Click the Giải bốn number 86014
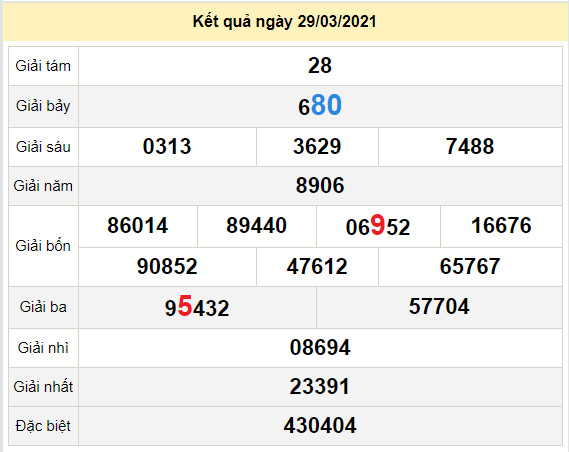This screenshot has height=452, width=569. tap(138, 225)
